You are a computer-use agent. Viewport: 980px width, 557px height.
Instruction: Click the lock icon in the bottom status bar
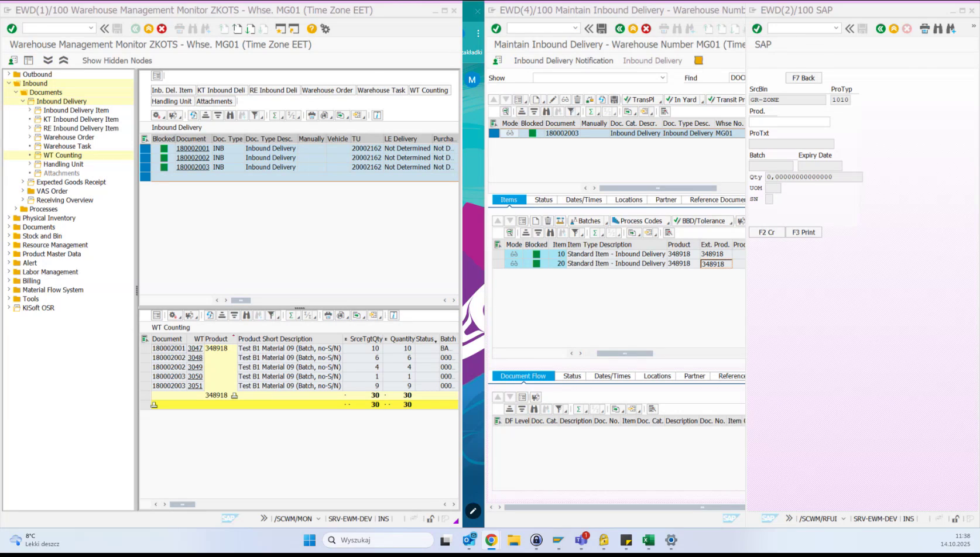[431, 519]
